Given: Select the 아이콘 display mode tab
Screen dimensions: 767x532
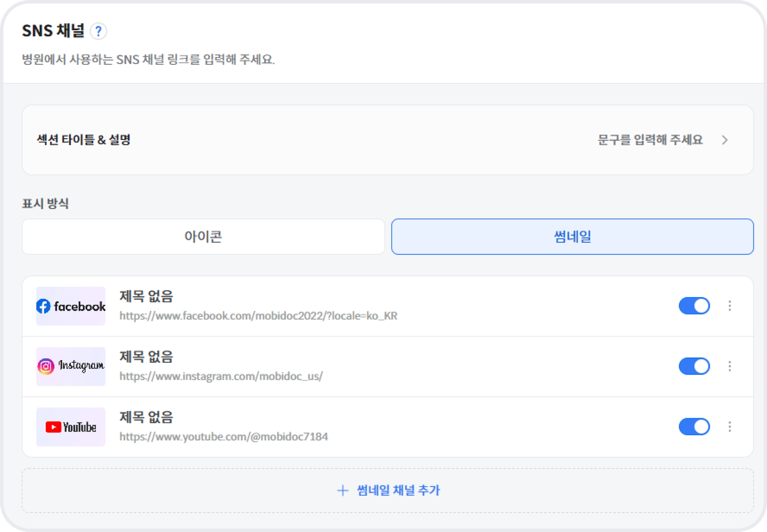Looking at the screenshot, I should coord(203,237).
